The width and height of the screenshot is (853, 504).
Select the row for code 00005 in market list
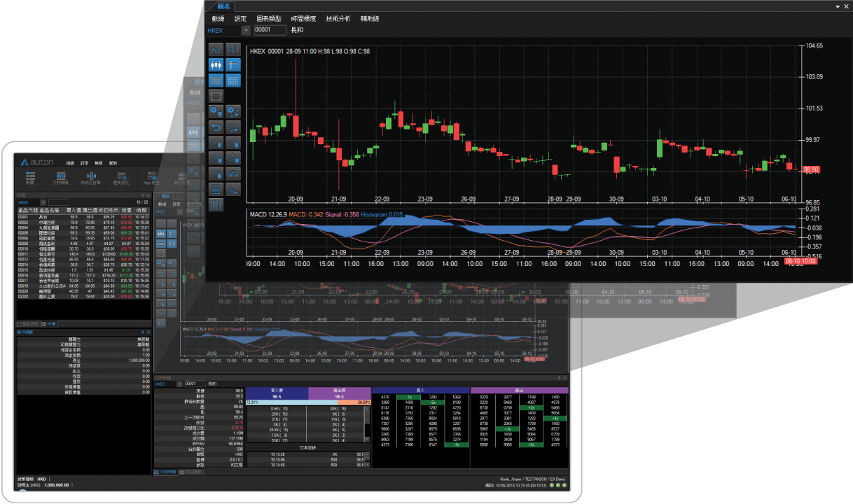click(x=83, y=232)
